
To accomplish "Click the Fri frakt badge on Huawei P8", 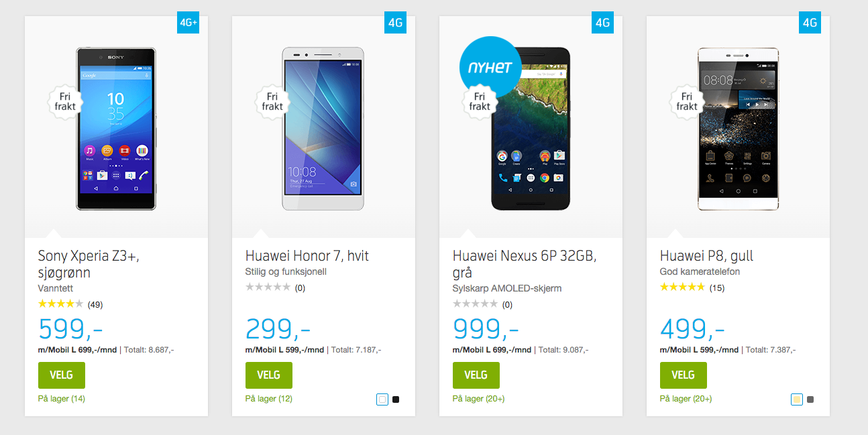I will pos(687,102).
